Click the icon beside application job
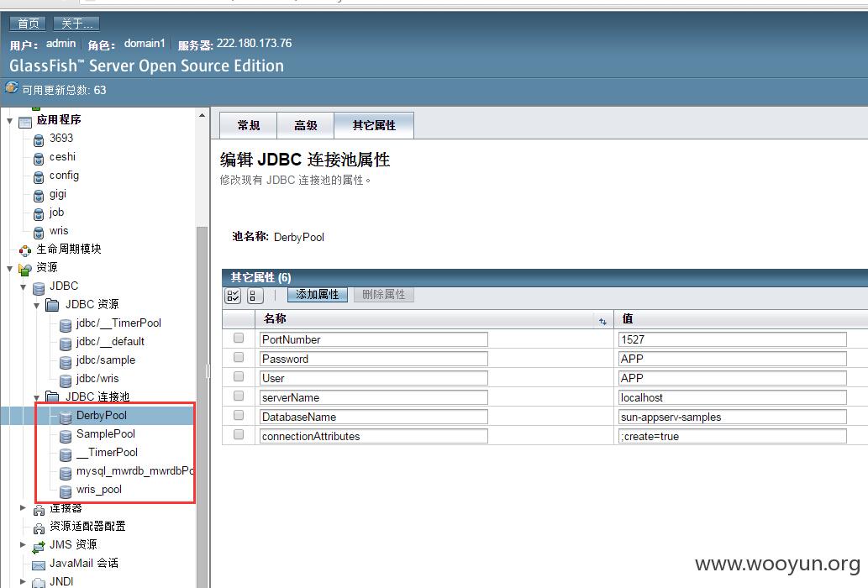 (x=38, y=214)
